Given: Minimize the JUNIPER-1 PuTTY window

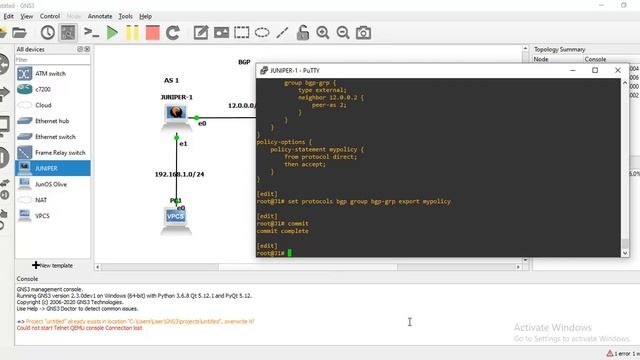Looking at the screenshot, I should point(573,70).
